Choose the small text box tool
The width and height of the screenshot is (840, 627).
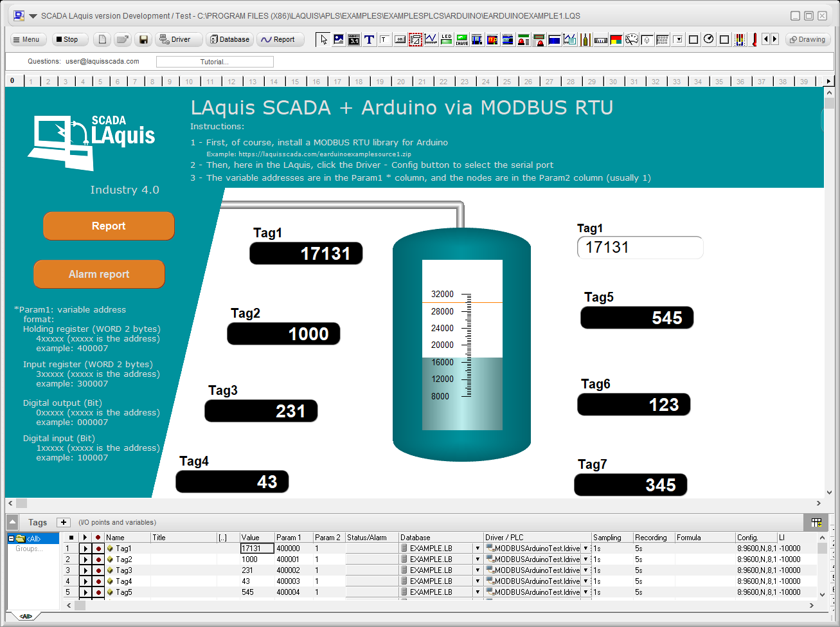click(384, 39)
